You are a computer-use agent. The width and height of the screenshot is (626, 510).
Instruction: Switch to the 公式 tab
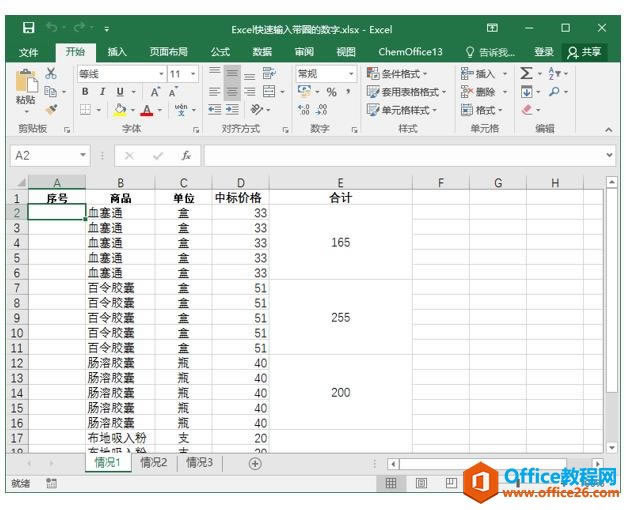pyautogui.click(x=220, y=52)
